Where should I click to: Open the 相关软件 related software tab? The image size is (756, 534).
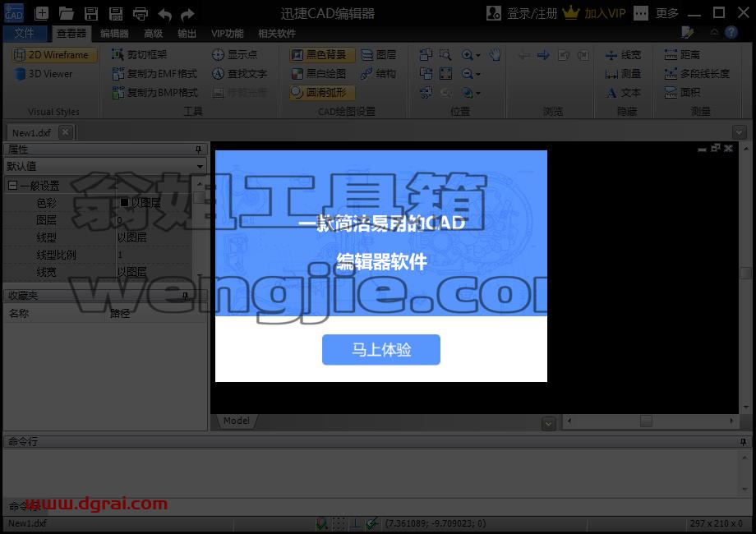[277, 33]
